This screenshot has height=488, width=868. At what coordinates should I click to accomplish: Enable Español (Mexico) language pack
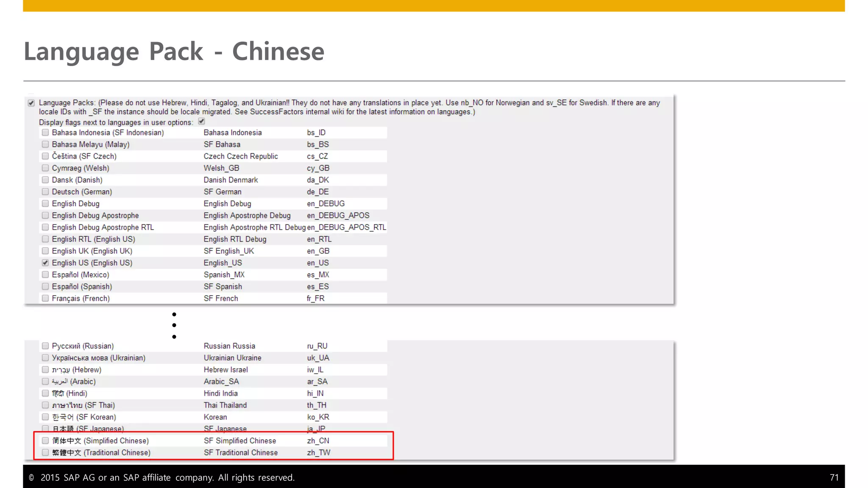[x=45, y=275]
